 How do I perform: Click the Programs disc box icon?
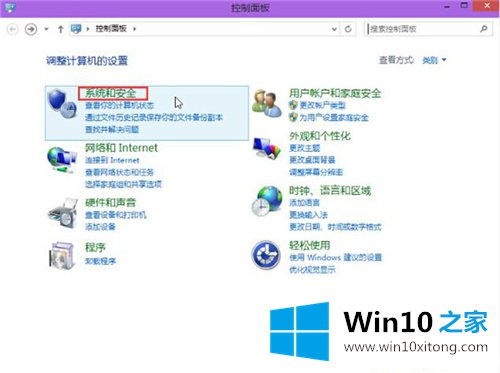62,256
